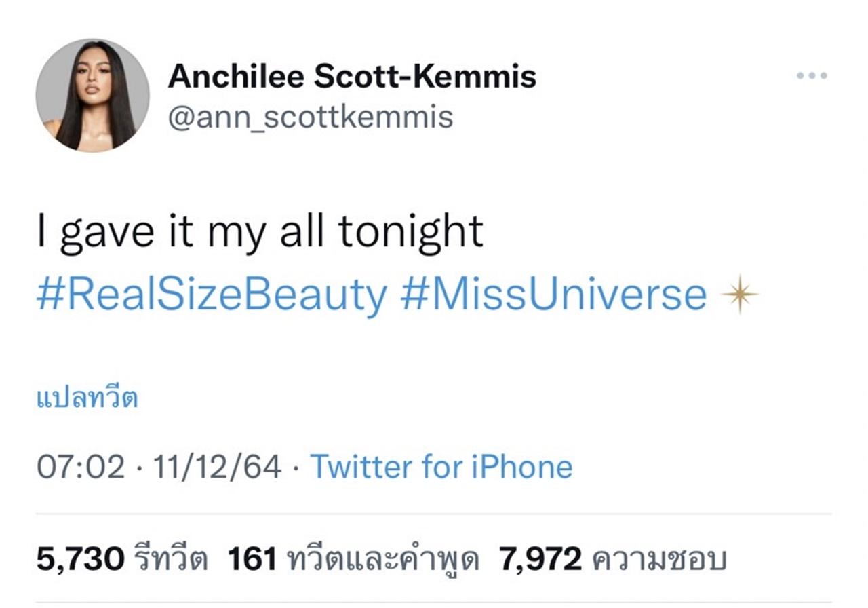Click the surname Scott-Kemmis in the header
Image resolution: width=868 pixels, height=608 pixels.
click(x=425, y=76)
